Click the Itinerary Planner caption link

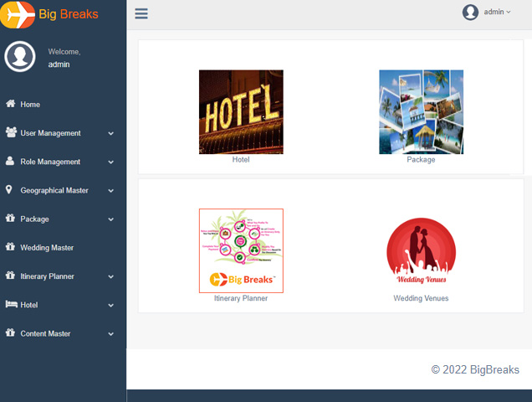241,298
